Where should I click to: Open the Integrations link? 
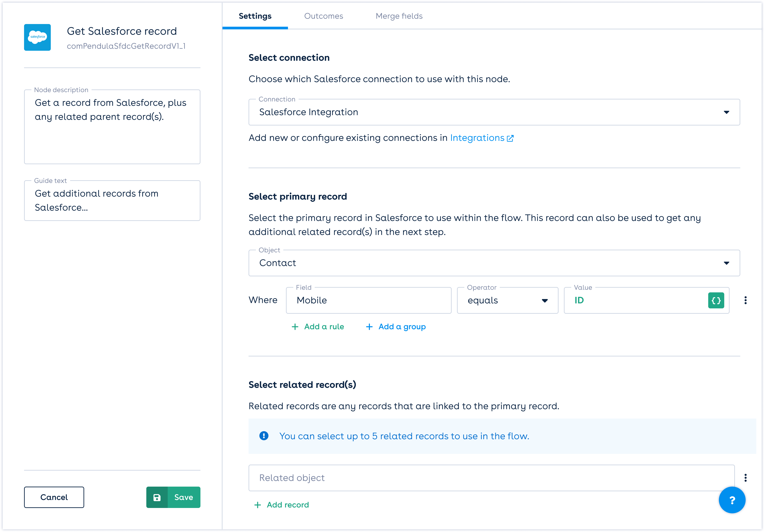(477, 138)
